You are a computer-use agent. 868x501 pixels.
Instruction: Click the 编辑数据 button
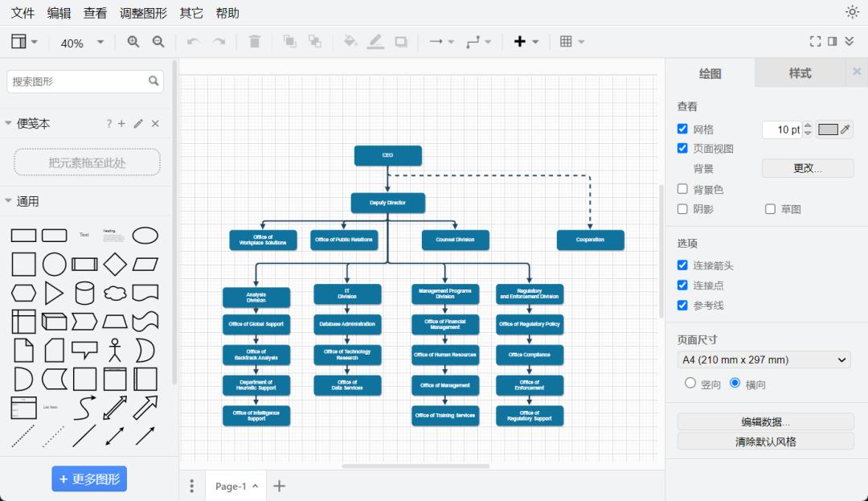point(765,421)
